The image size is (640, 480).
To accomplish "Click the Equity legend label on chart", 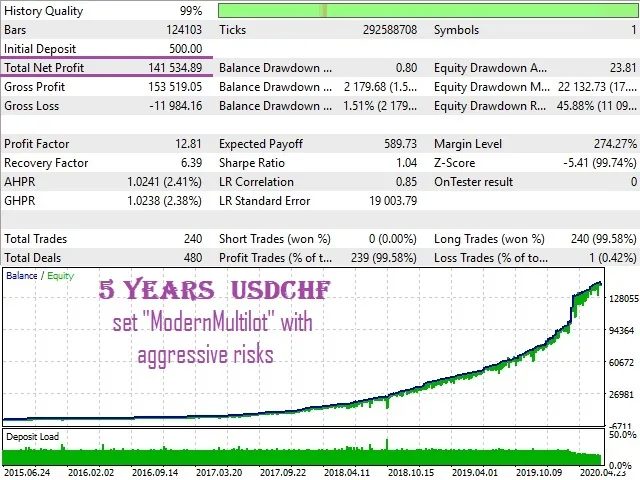I will (60, 276).
